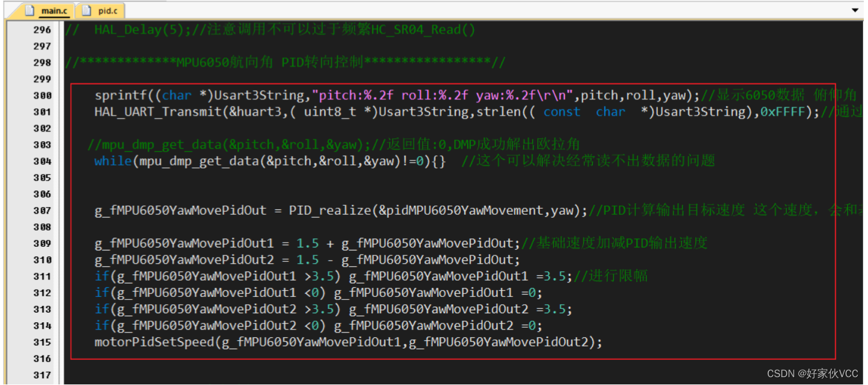Switch to the main.c tab
The width and height of the screenshot is (868, 385).
pyautogui.click(x=47, y=10)
